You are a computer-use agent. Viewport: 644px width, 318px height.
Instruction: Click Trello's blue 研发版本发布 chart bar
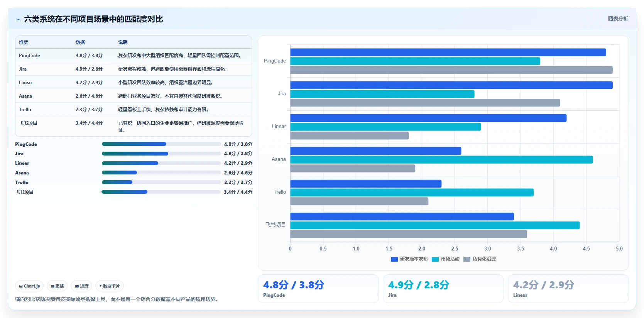[366, 184]
